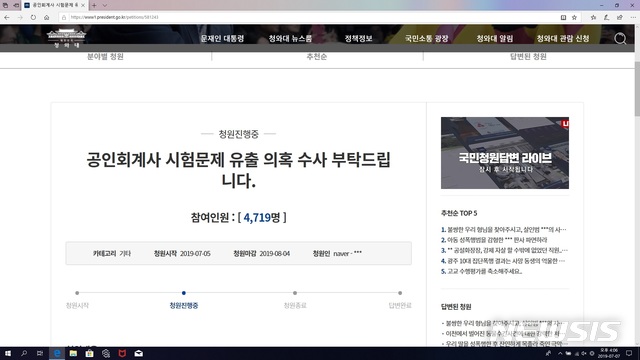Switch to 답변된 청원 tab
The width and height of the screenshot is (640, 360).
(528, 56)
